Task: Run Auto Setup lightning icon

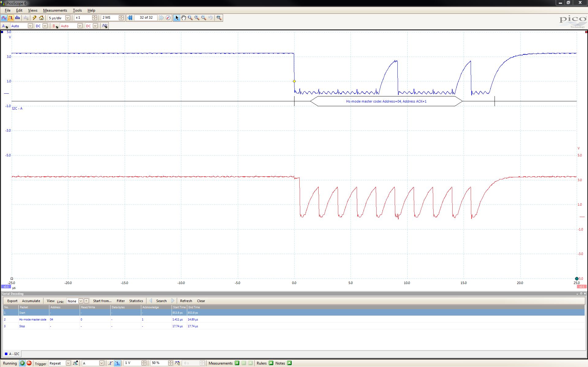Action: coord(35,18)
